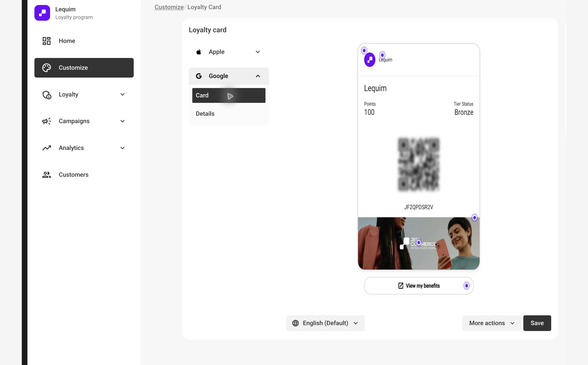
Task: Click the Lequim logo circle on card preview
Action: 370,60
